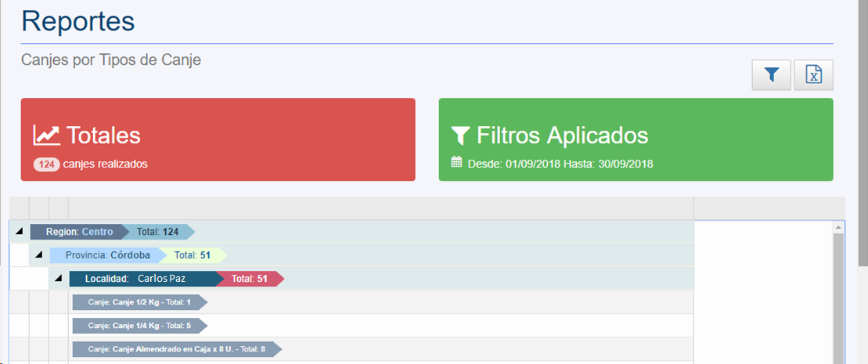Viewport: 868px width, 364px height.
Task: Click the green Filtros Aplicados heading
Action: click(x=562, y=135)
